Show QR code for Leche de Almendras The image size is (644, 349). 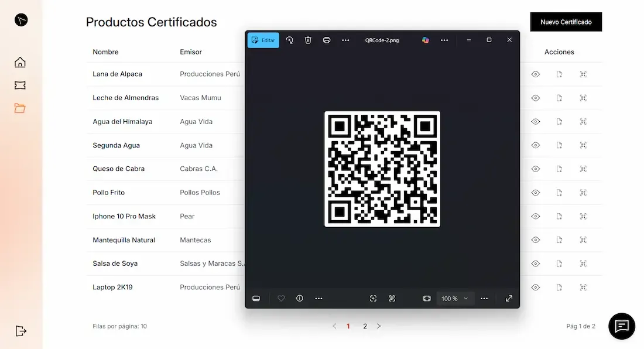[583, 98]
